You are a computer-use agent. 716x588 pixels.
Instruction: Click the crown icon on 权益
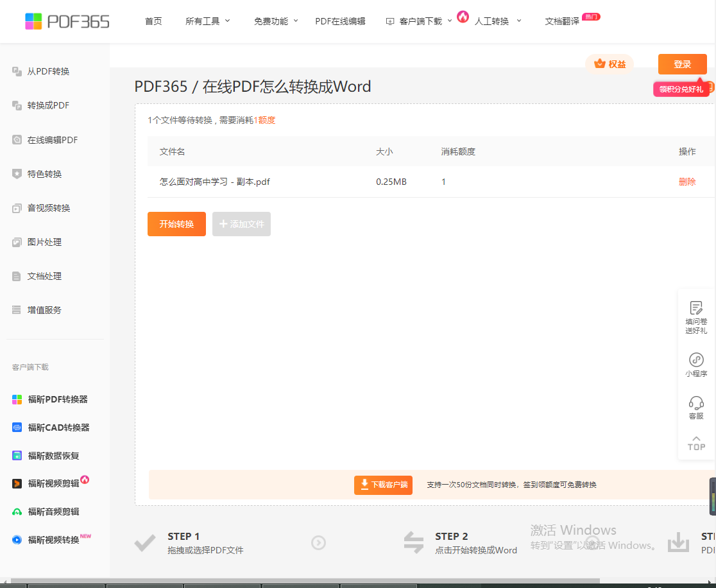pyautogui.click(x=600, y=64)
